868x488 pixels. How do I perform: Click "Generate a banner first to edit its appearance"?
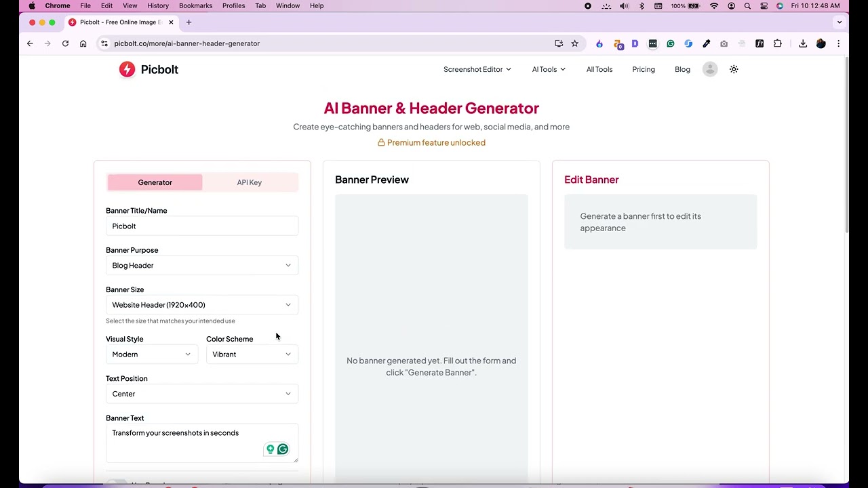pyautogui.click(x=641, y=222)
